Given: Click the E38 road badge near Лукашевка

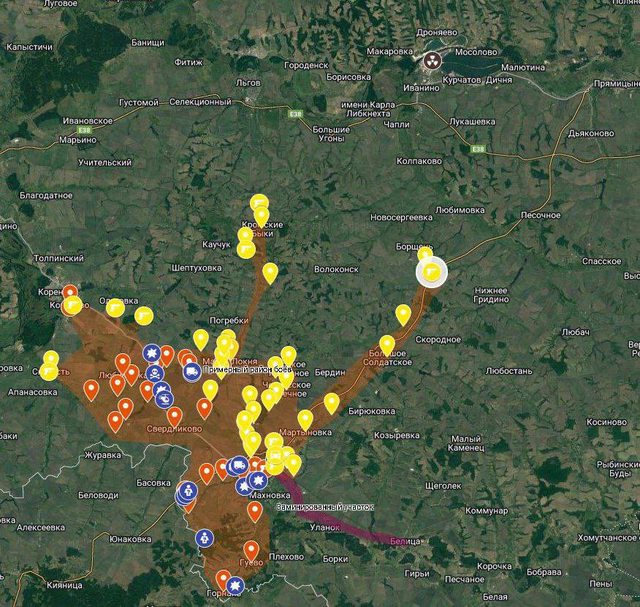Looking at the screenshot, I should coord(478,149).
